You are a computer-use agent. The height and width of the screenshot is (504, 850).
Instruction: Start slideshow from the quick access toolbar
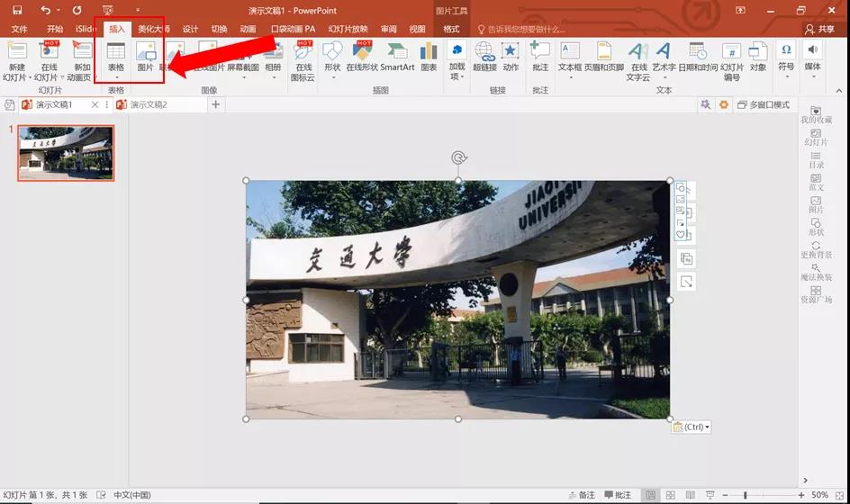click(x=108, y=10)
